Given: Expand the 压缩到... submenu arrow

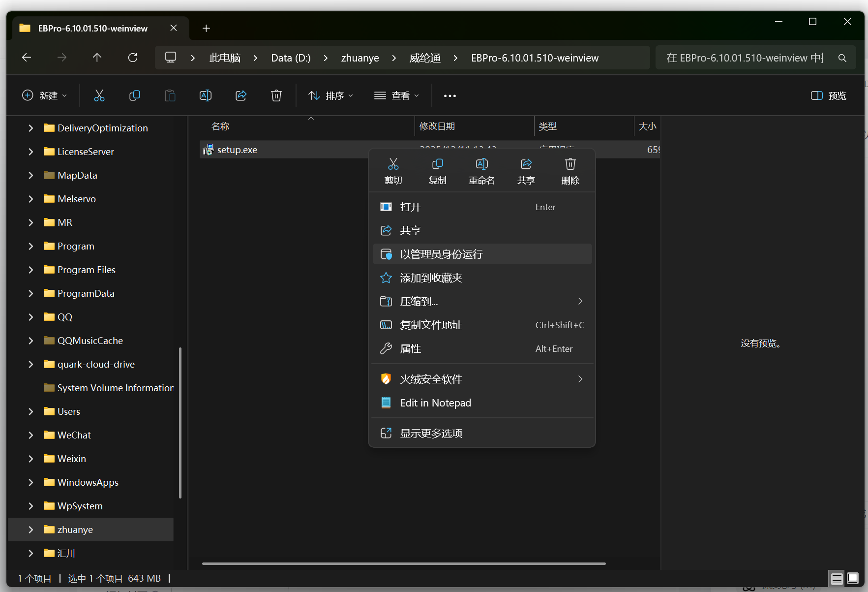Looking at the screenshot, I should pyautogui.click(x=580, y=301).
